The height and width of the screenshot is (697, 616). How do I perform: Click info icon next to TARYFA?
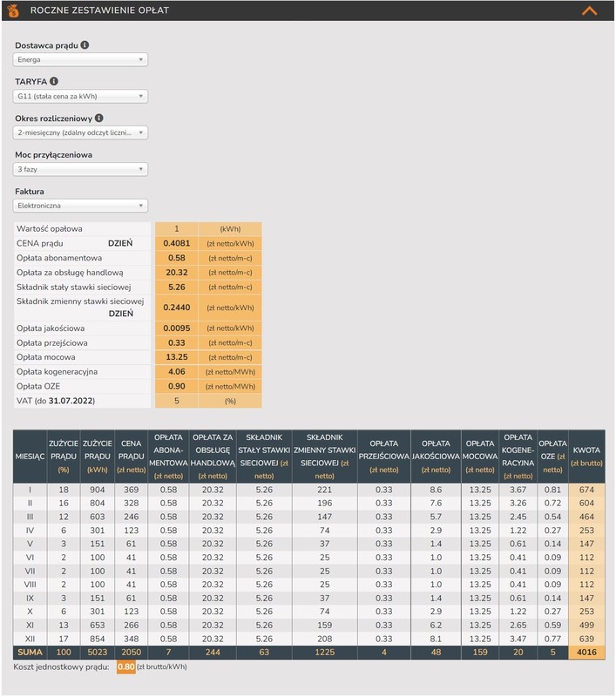tap(54, 81)
